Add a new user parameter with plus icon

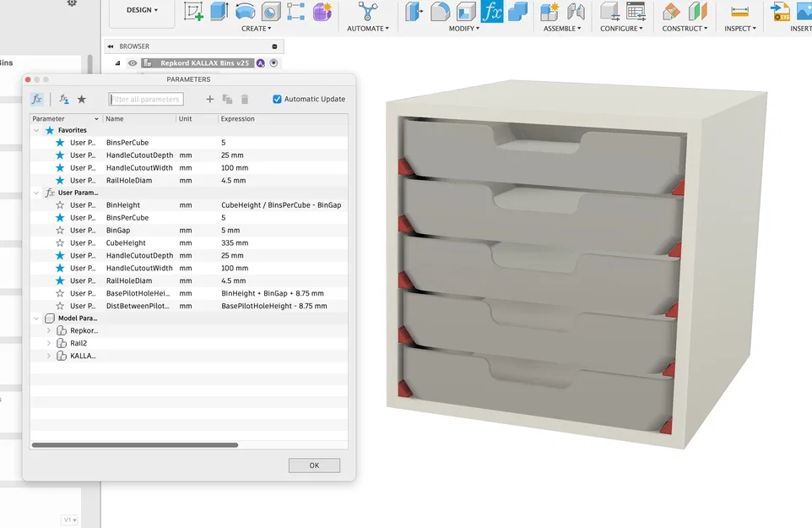(x=209, y=99)
